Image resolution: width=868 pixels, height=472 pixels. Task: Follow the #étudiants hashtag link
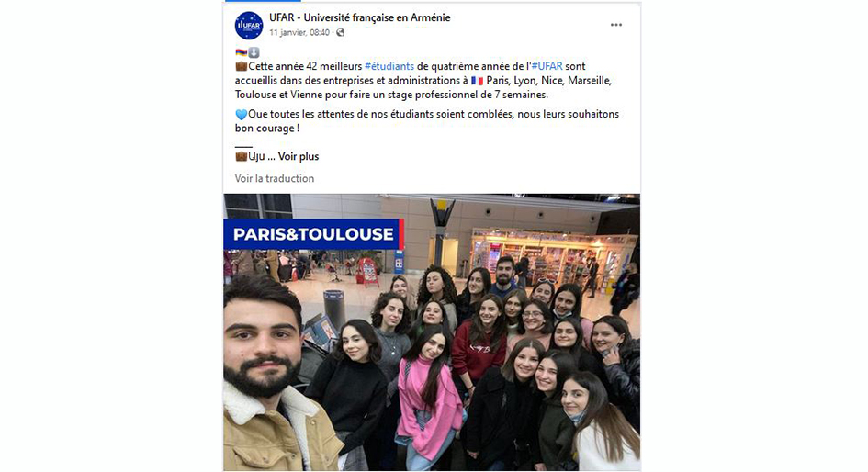389,66
